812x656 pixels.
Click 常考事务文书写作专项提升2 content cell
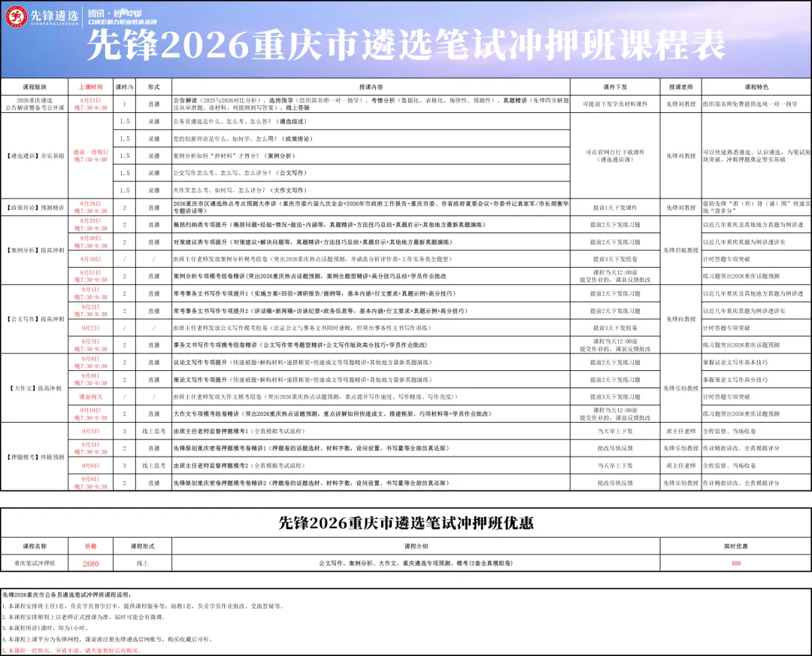371,311
